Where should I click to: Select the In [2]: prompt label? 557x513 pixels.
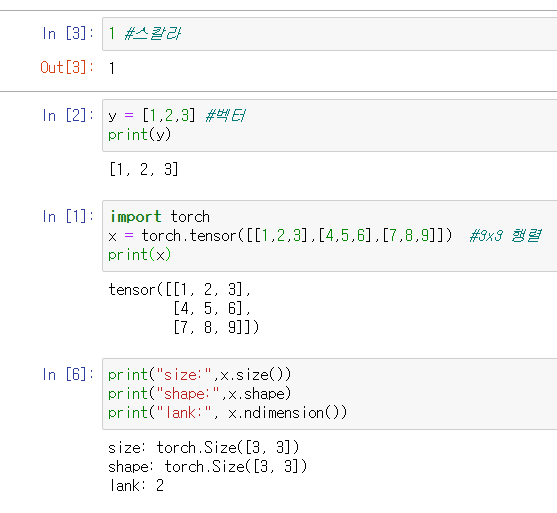tap(68, 115)
